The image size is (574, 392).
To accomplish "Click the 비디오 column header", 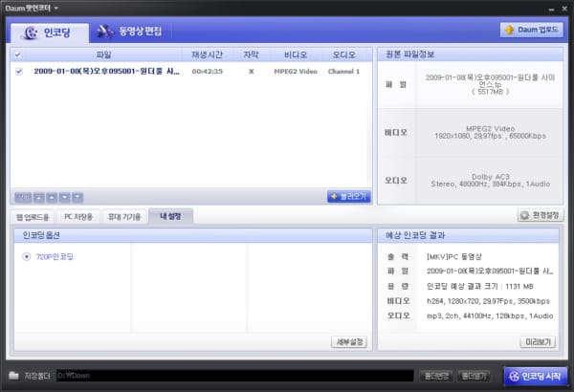I will click(296, 54).
